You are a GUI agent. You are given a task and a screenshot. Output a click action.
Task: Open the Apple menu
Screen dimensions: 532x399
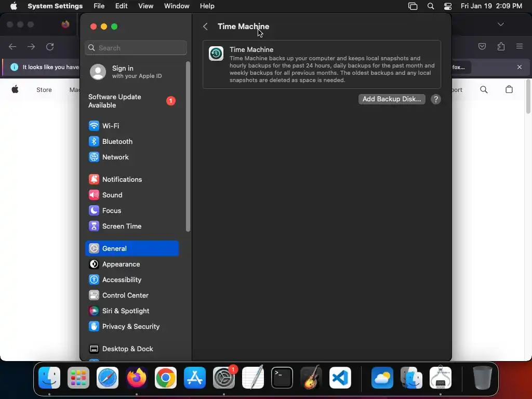coord(14,6)
